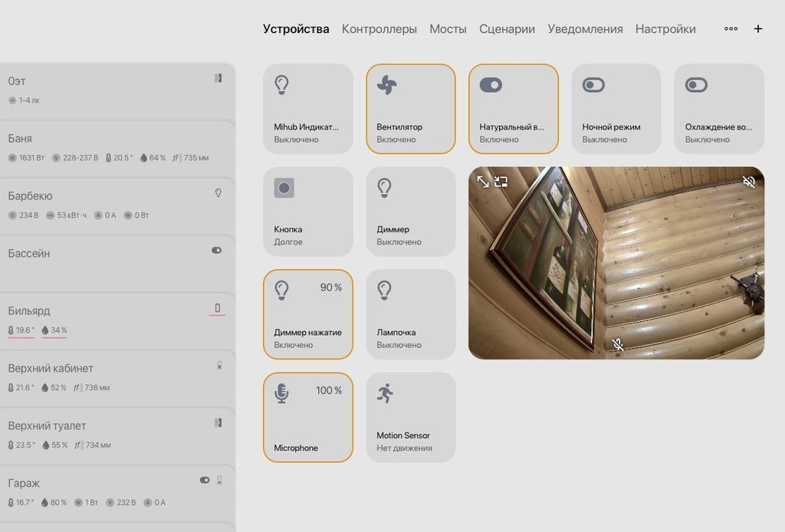Toggle the camera microphone mute icon
The width and height of the screenshot is (785, 532).
click(x=618, y=344)
